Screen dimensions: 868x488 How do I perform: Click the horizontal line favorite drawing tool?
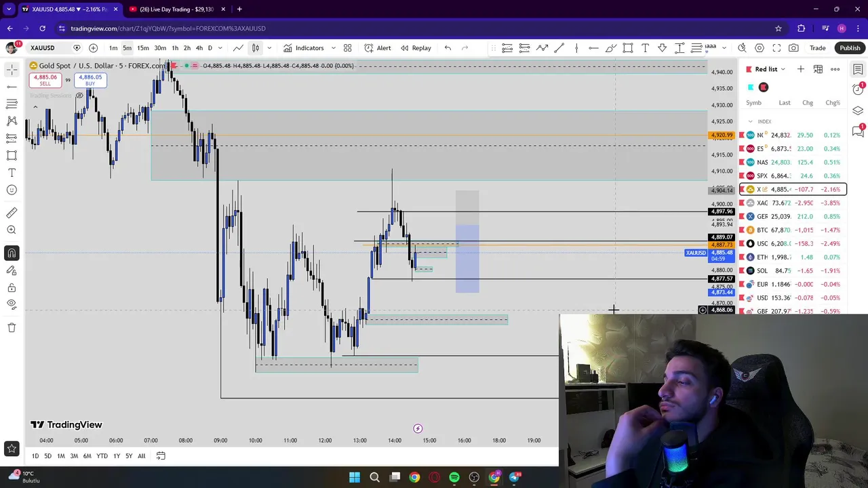(593, 48)
